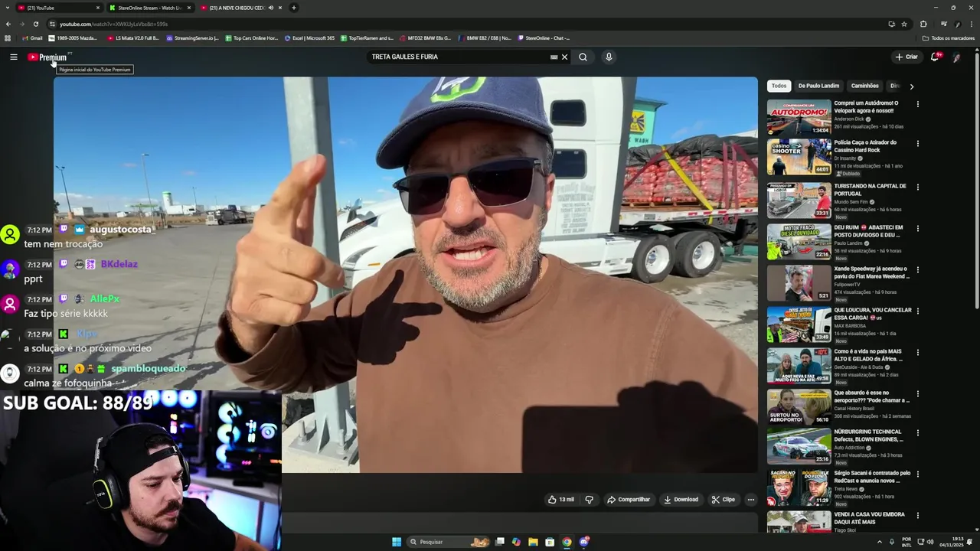
Task: Click the Clipe scissors button
Action: pos(724,500)
